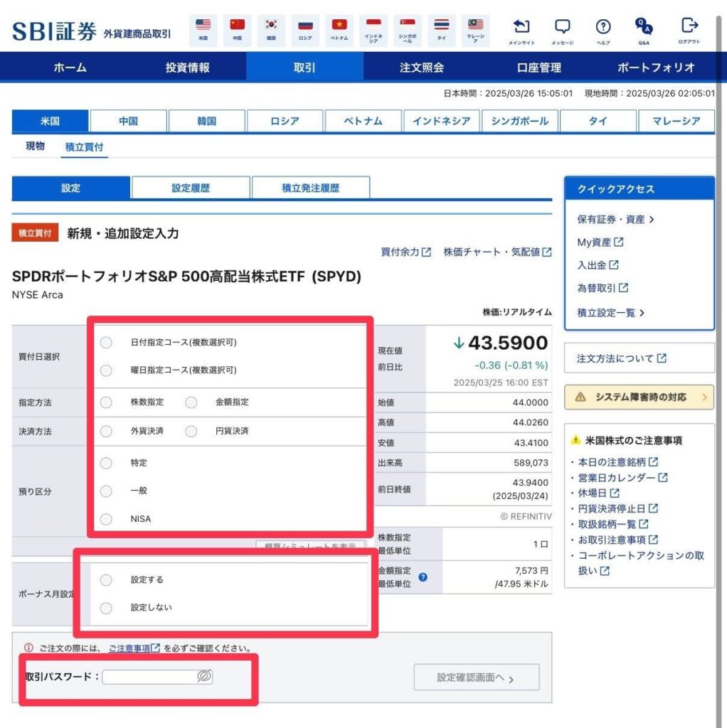Click the ログアウト logout icon

point(689,31)
